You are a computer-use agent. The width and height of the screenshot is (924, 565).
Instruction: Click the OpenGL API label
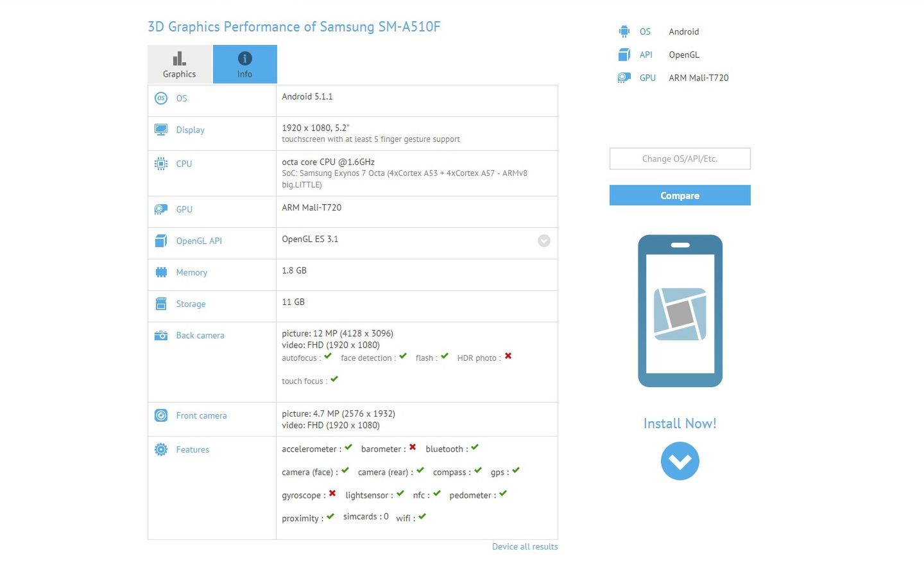tap(199, 241)
